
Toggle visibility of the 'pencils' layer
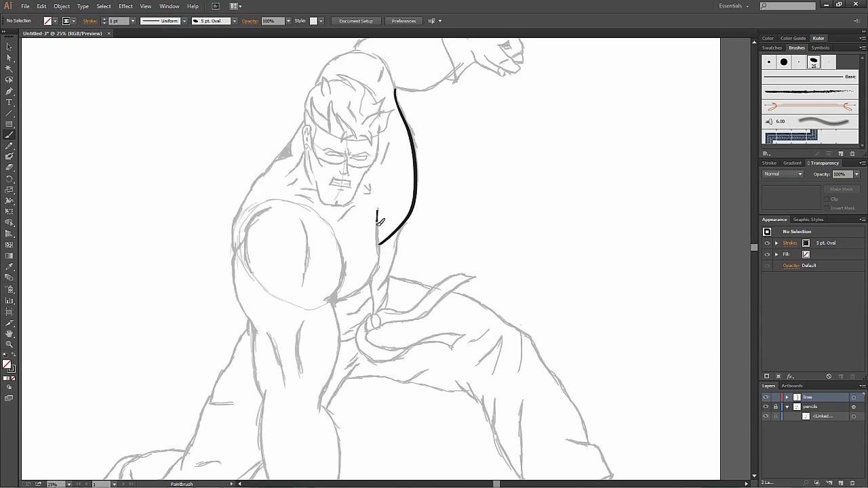pos(766,407)
